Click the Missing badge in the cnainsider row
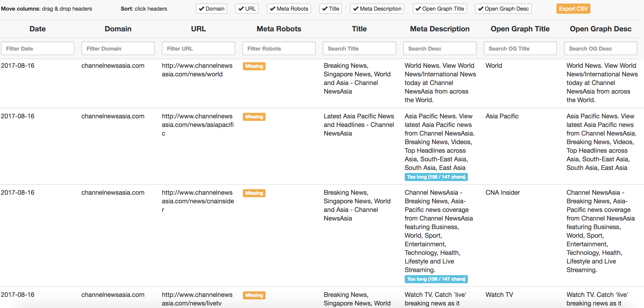Viewport: 644px width, 308px height. [x=254, y=193]
